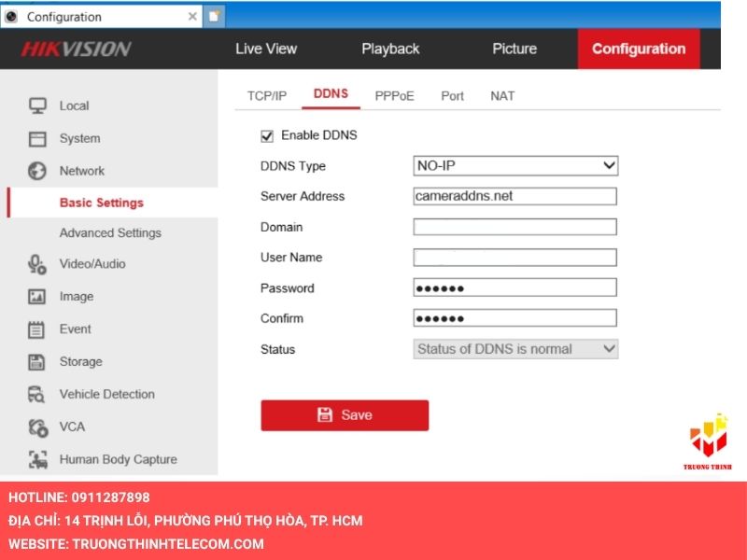Open Image settings in sidebar
This screenshot has height=560, width=747.
click(77, 297)
